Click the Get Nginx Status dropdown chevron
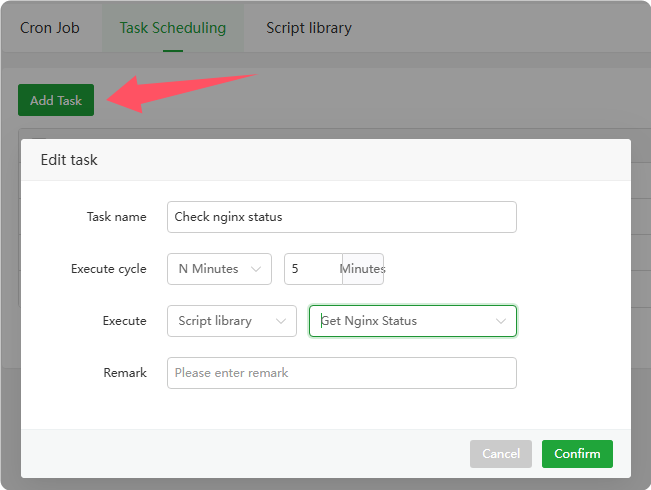 tap(500, 321)
